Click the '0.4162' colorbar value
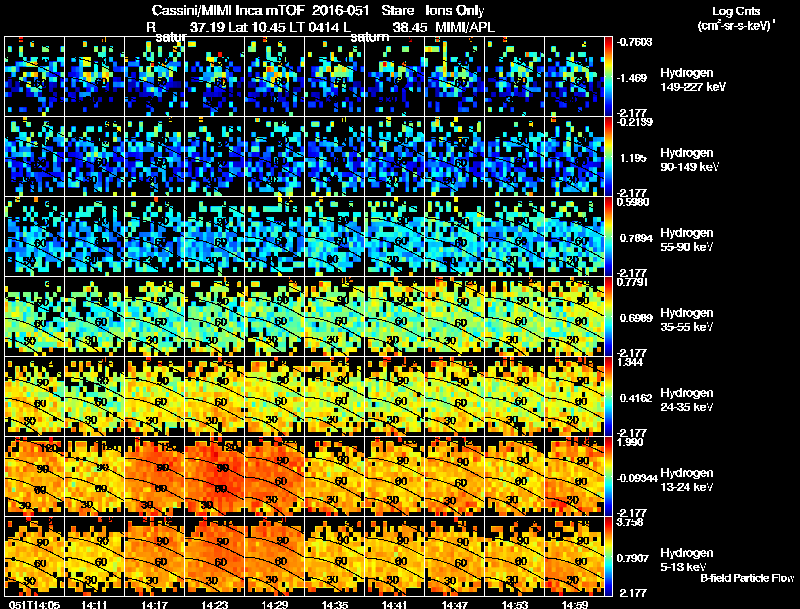Screen dimensions: 800x609 (x=636, y=398)
